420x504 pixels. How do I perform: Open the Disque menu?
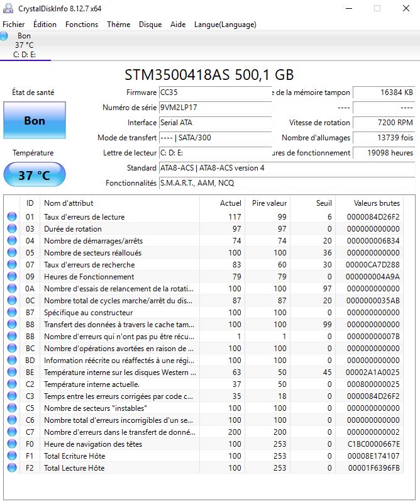[x=150, y=25]
